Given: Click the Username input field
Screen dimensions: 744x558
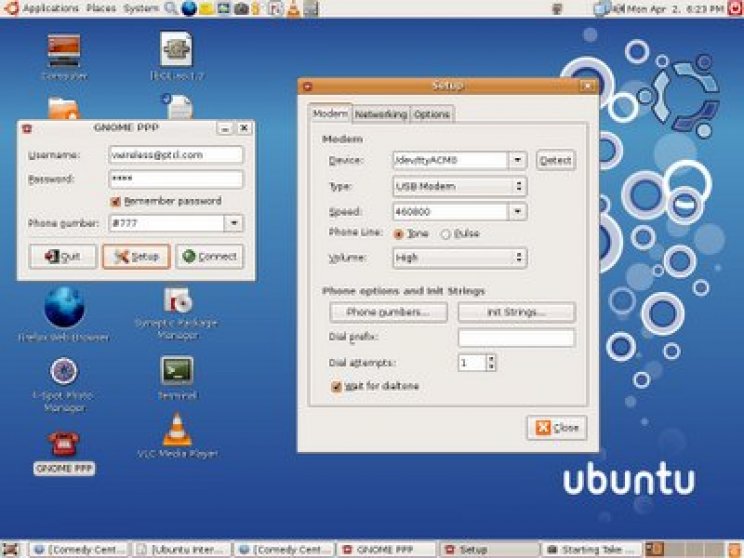Looking at the screenshot, I should pos(176,155).
